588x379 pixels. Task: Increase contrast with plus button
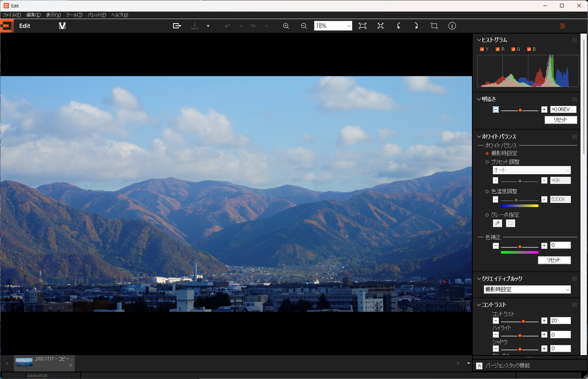pos(544,321)
